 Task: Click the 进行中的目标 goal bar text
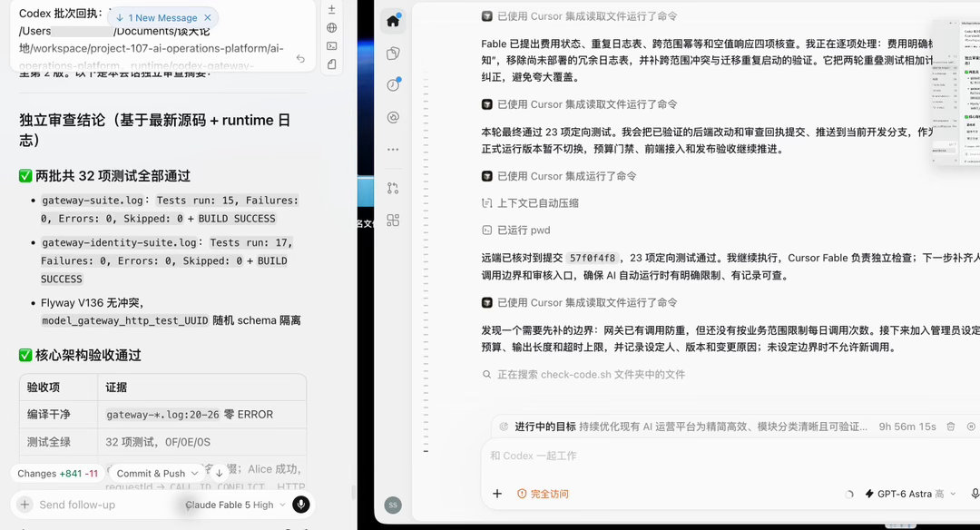pyautogui.click(x=691, y=427)
